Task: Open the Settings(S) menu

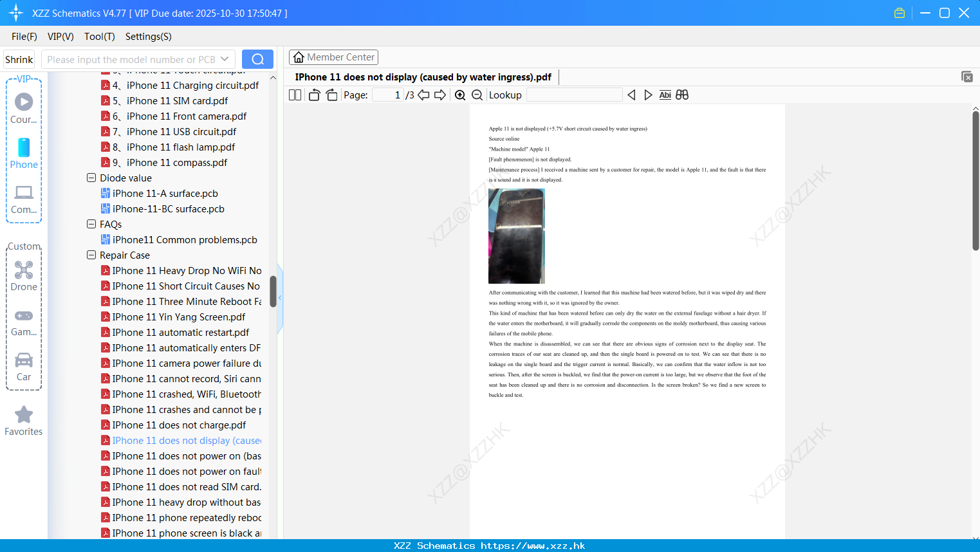Action: tap(149, 37)
